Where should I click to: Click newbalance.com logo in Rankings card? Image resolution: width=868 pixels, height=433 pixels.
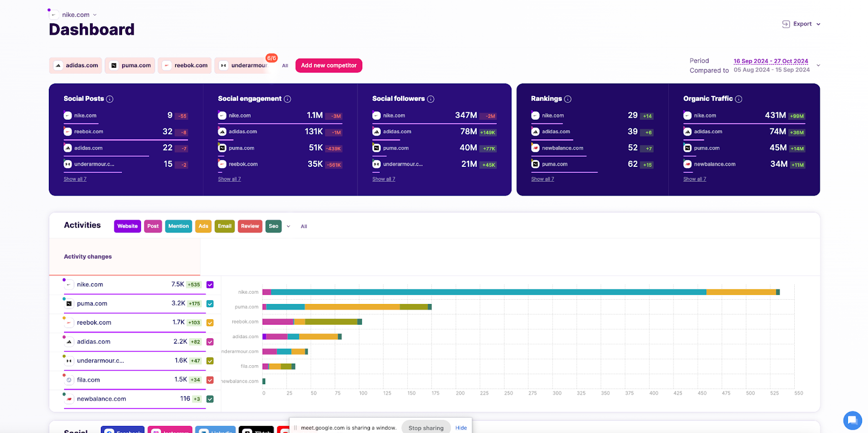coord(535,148)
